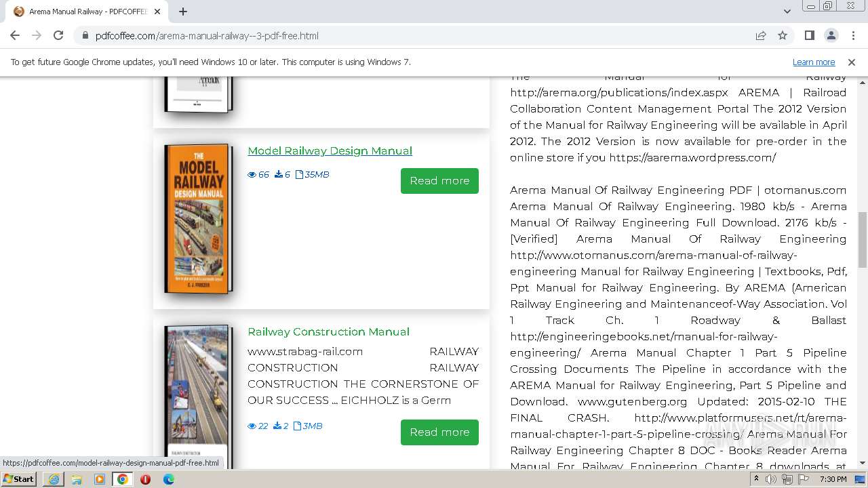Click the 'RAILWAY CONSTRUCTION THE CORNERSTONE' description text
The width and height of the screenshot is (868, 488).
coord(363,375)
